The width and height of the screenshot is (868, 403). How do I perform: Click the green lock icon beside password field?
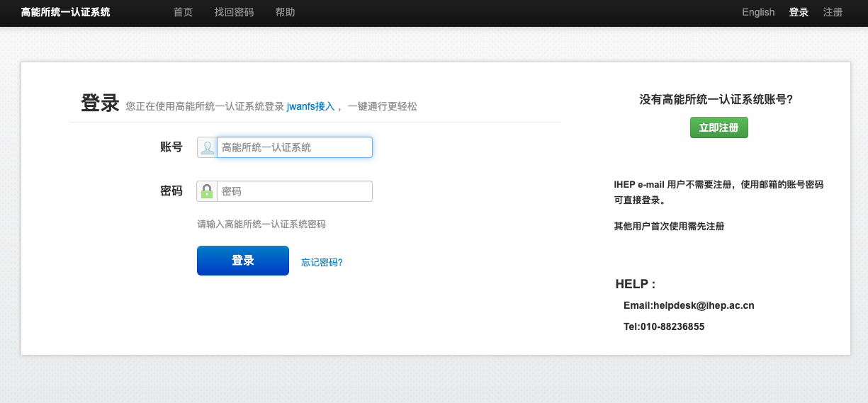pyautogui.click(x=207, y=191)
